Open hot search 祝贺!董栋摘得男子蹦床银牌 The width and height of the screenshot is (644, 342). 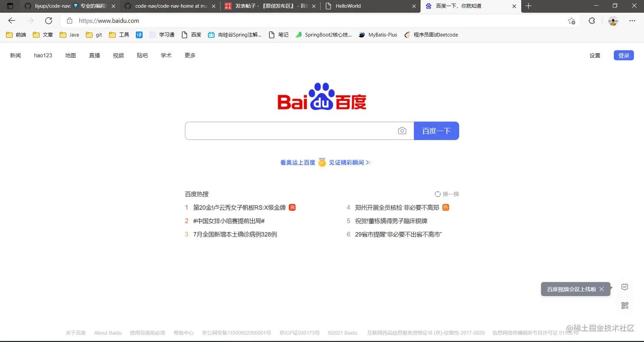391,221
